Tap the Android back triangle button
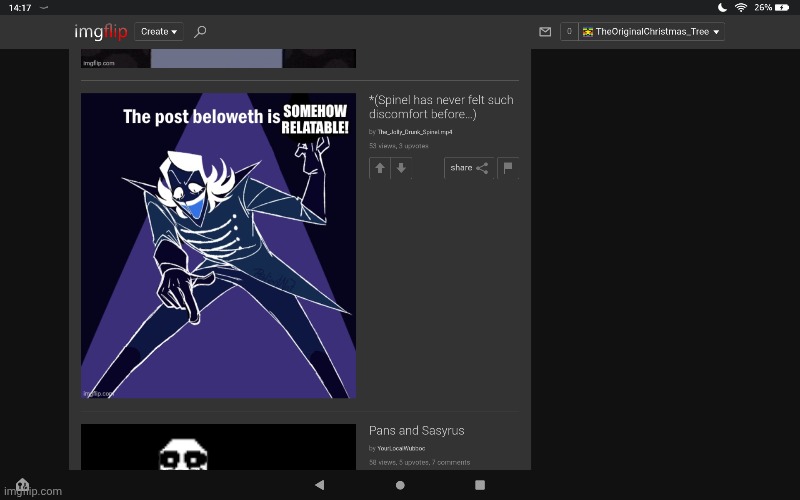 [x=319, y=485]
